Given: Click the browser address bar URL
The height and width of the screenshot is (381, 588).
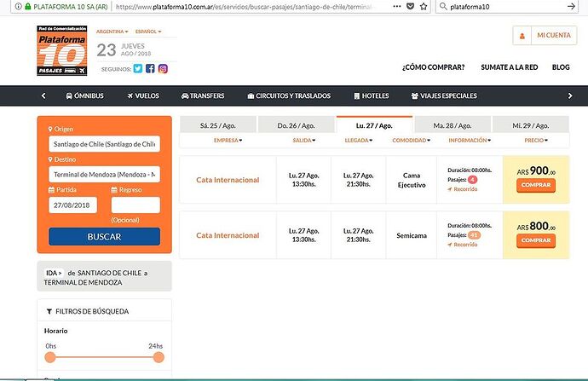Looking at the screenshot, I should pyautogui.click(x=244, y=7).
